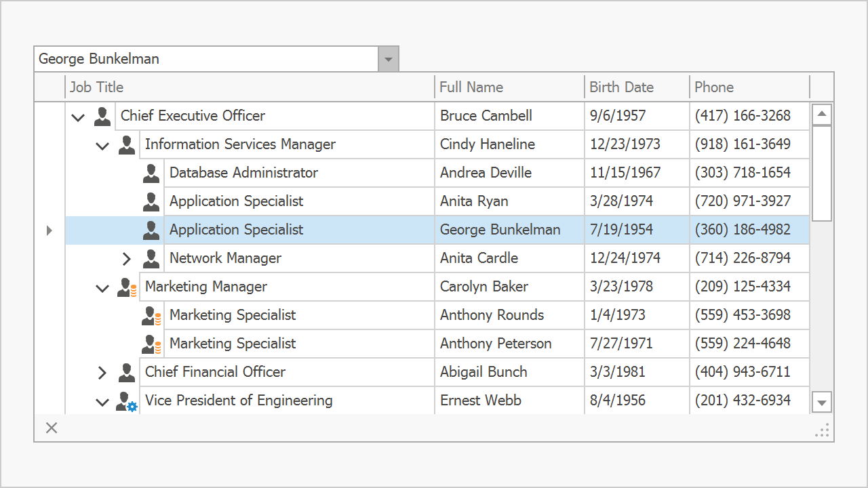Click the scrollbar down arrow

pos(821,402)
